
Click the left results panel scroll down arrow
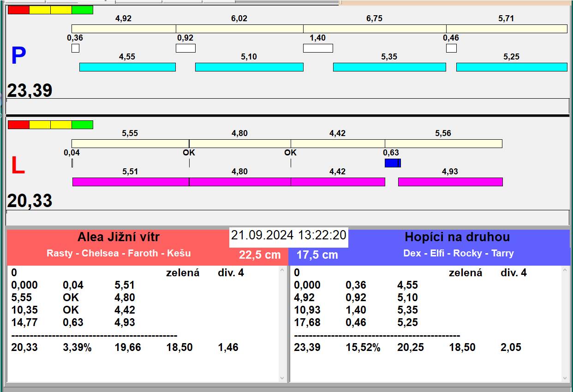(x=282, y=378)
